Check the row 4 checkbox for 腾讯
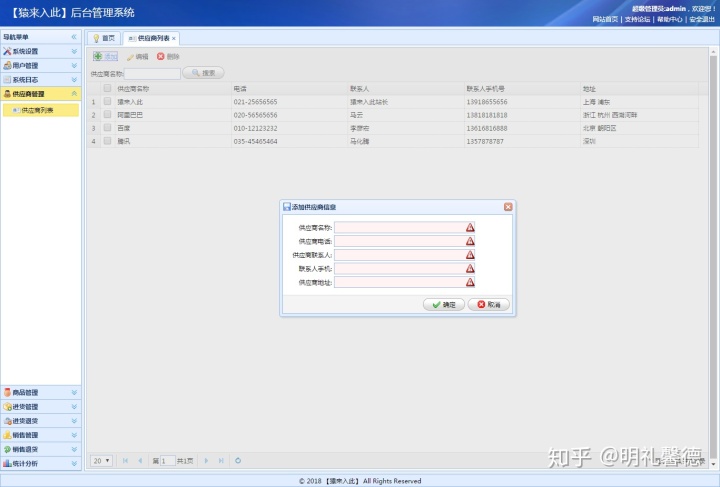This screenshot has width=720, height=487. [107, 141]
